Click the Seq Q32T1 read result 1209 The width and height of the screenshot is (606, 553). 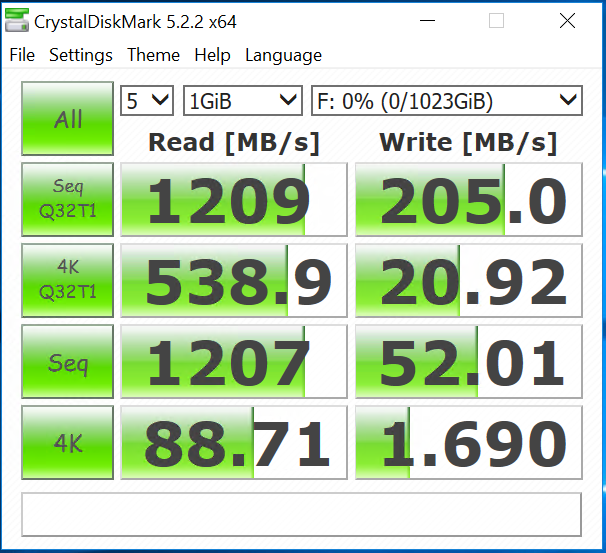(234, 199)
